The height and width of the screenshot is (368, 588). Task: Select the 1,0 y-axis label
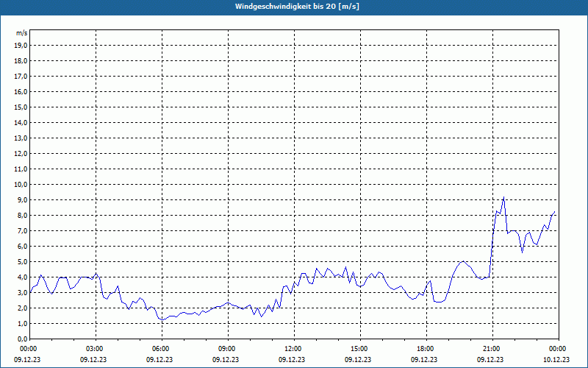(x=22, y=323)
